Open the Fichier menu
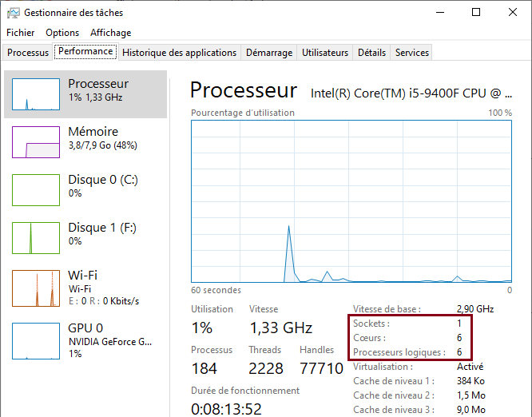532x417 pixels. point(20,33)
